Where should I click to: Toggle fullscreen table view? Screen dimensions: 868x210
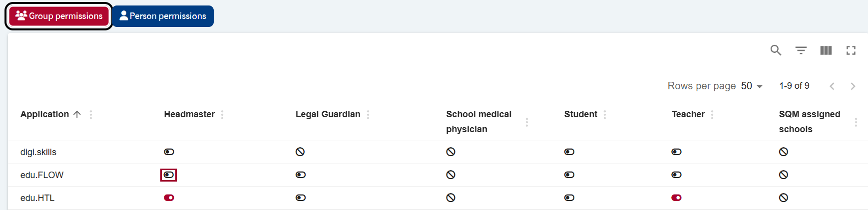pyautogui.click(x=851, y=50)
